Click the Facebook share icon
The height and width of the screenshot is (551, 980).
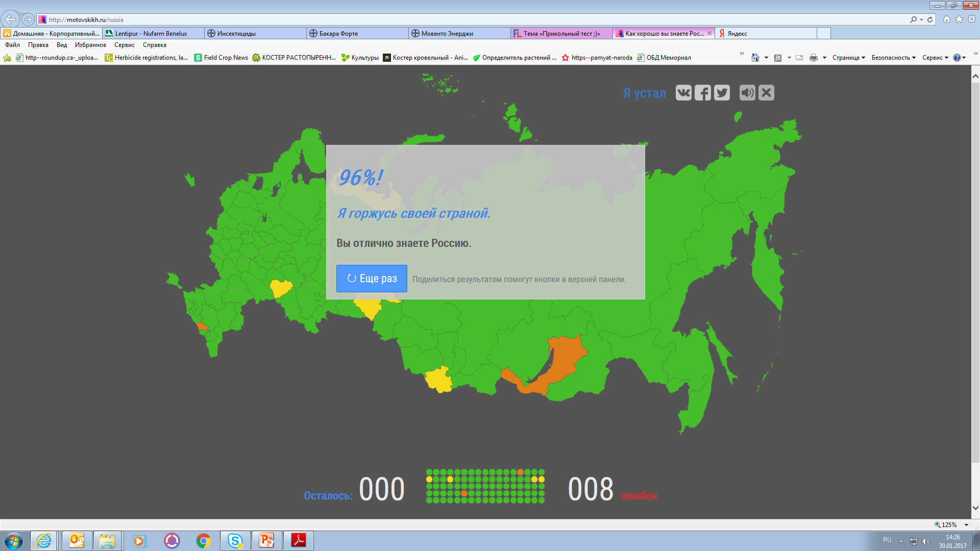click(703, 93)
